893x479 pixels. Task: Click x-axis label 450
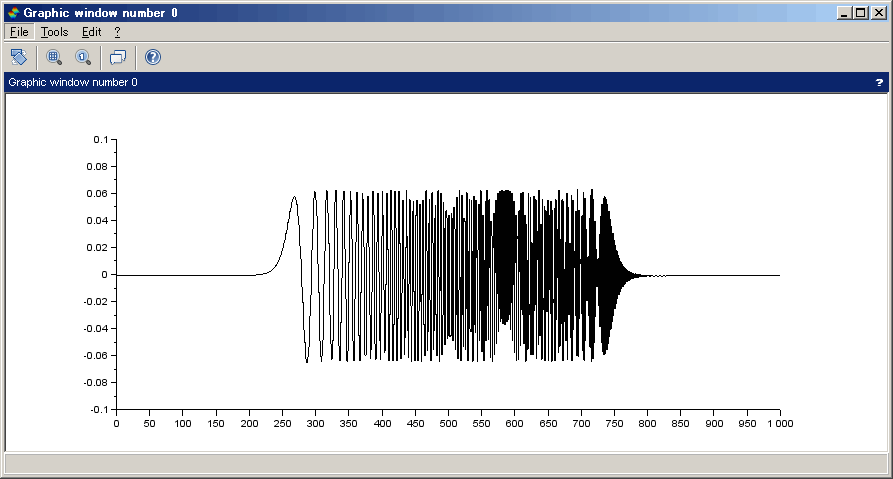pyautogui.click(x=415, y=424)
